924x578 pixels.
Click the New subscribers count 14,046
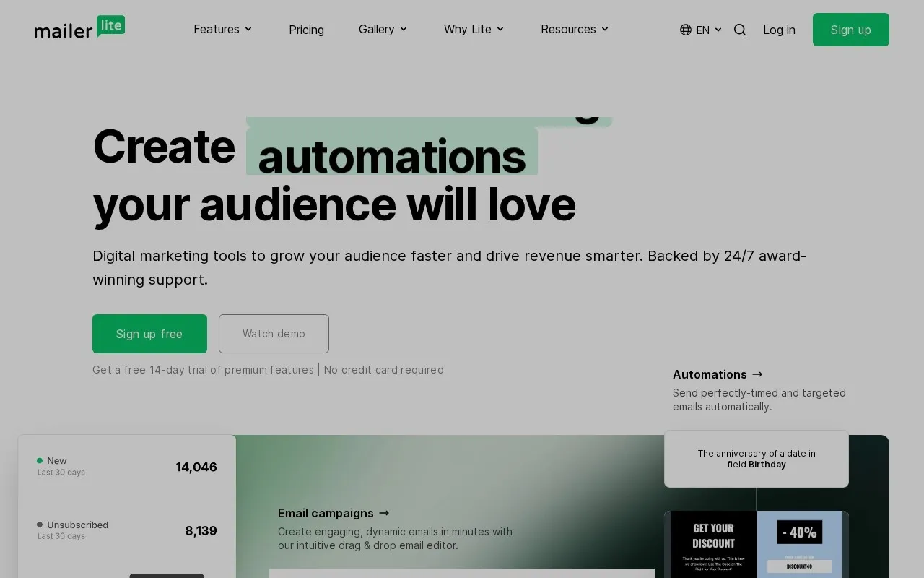click(x=196, y=467)
